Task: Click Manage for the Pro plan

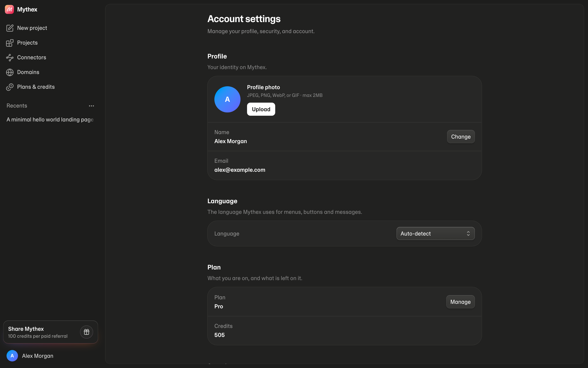Action: pyautogui.click(x=460, y=302)
